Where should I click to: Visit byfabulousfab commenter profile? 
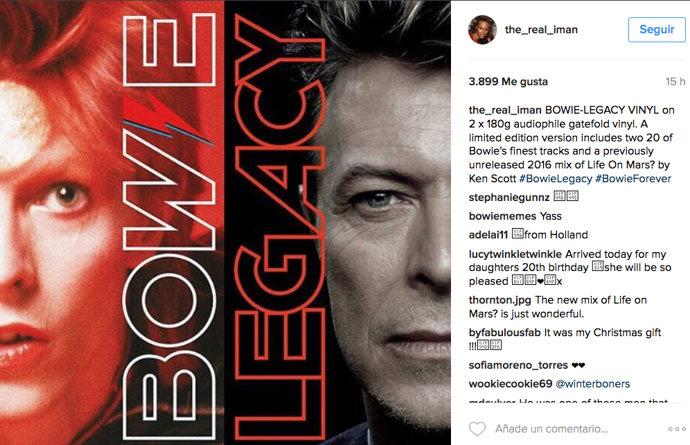click(x=504, y=333)
